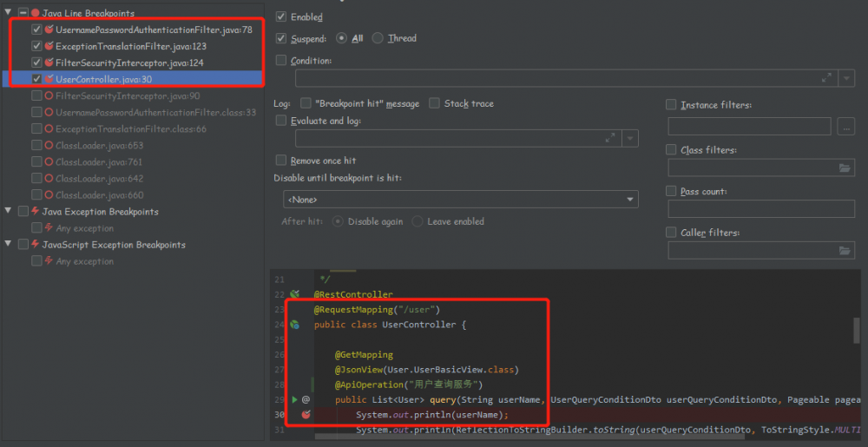Select ExceptionTranslationFilter.class:66 entry
868x447 pixels.
click(x=133, y=129)
